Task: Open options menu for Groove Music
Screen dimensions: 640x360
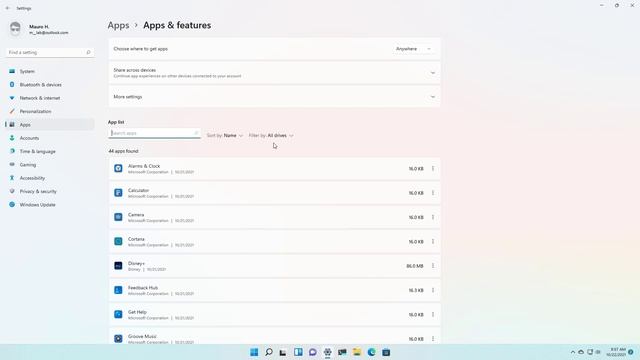Action: tap(433, 339)
